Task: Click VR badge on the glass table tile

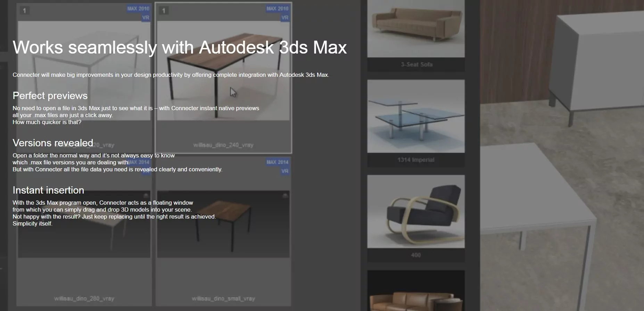Action: coord(146,18)
